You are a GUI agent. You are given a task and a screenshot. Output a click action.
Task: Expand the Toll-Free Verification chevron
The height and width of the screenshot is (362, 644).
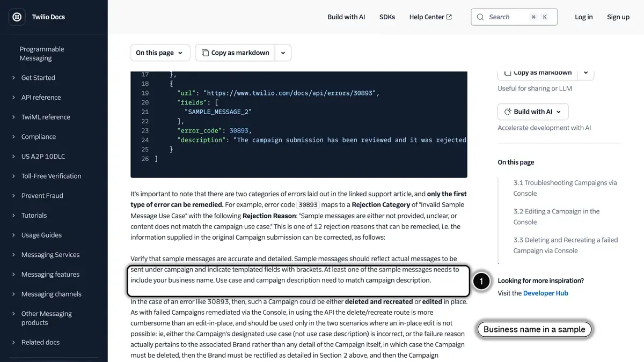(x=13, y=176)
